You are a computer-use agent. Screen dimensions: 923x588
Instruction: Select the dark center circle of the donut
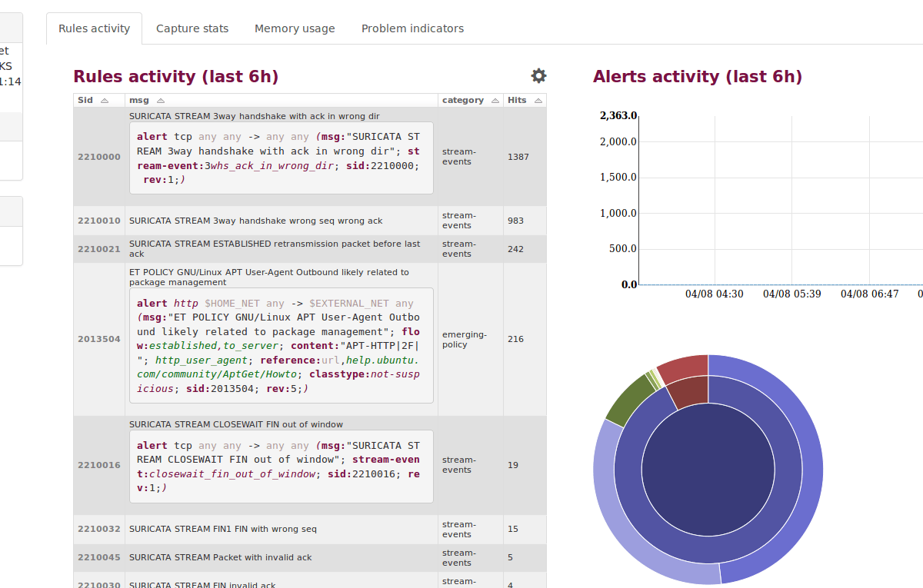[x=708, y=469]
